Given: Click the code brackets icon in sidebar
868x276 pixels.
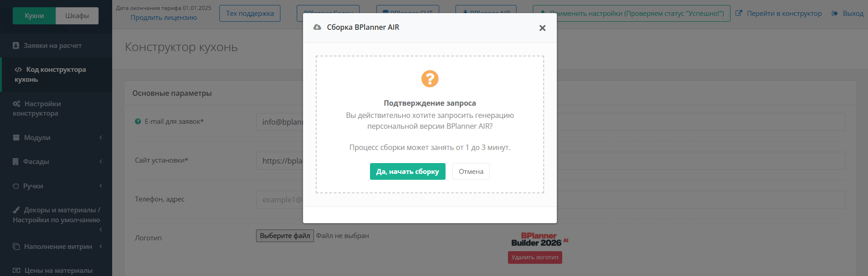Looking at the screenshot, I should (x=18, y=70).
